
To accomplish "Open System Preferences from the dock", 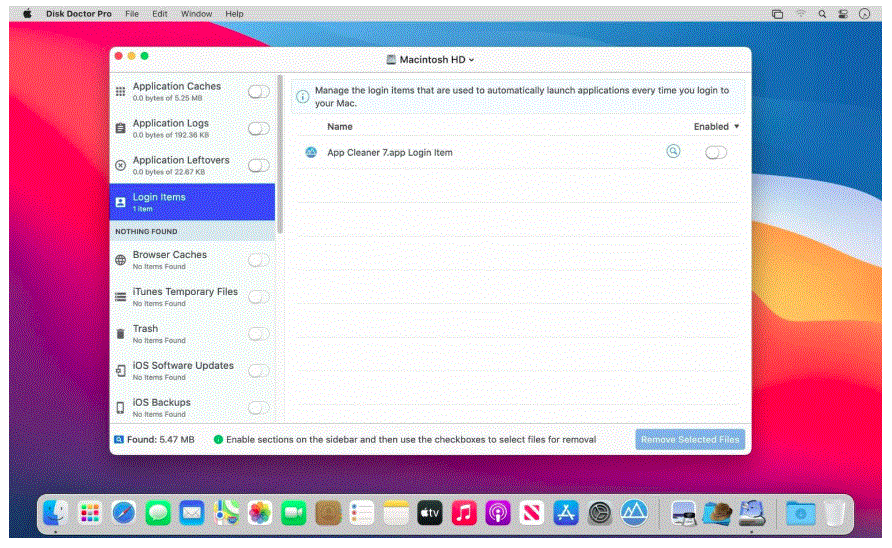I will click(600, 513).
